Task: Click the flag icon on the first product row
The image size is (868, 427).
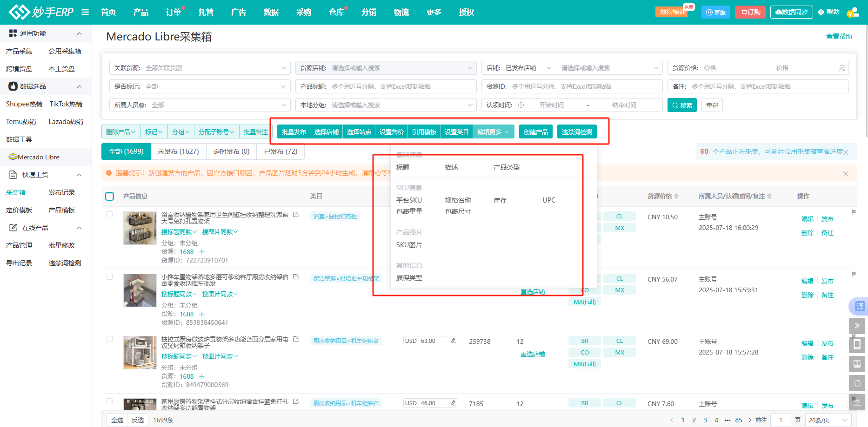Action: (x=854, y=212)
